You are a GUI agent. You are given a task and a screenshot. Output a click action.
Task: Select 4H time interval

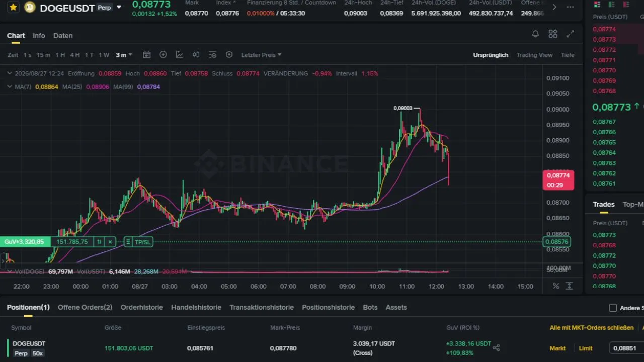coord(74,55)
